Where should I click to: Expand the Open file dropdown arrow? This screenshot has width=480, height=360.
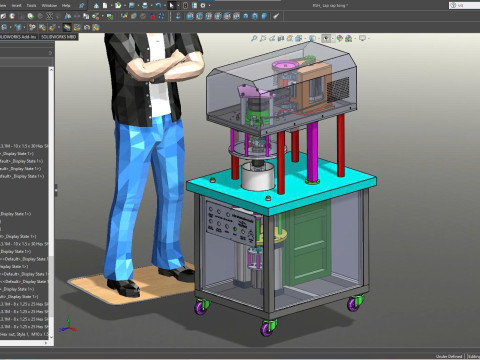[124, 6]
